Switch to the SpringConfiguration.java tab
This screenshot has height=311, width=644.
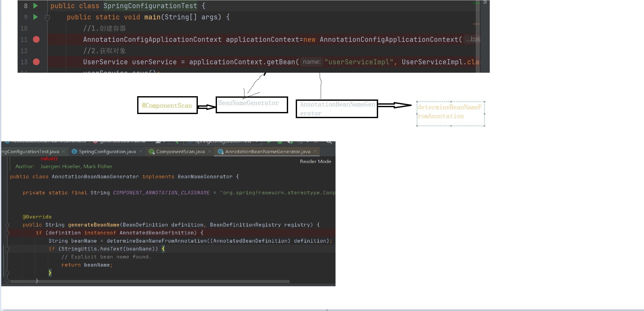click(107, 152)
